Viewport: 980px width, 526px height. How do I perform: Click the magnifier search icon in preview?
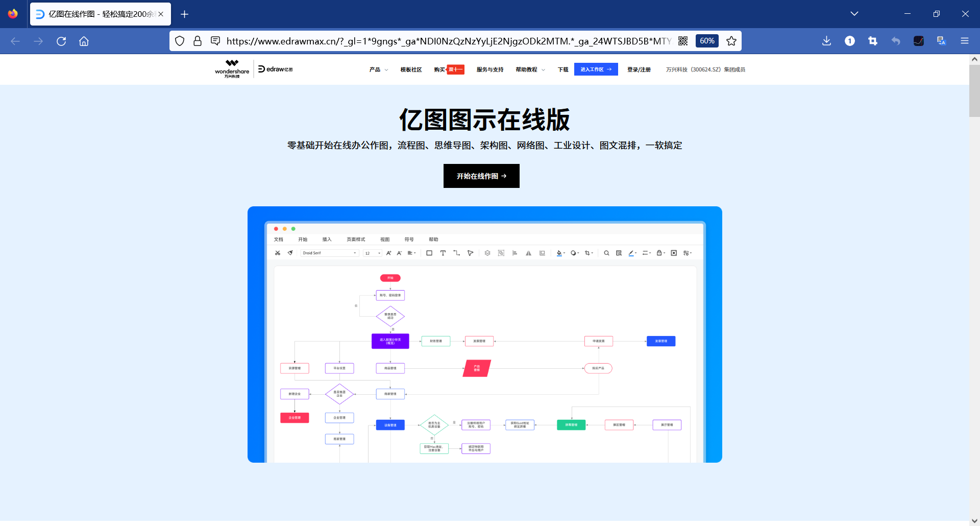click(x=606, y=253)
